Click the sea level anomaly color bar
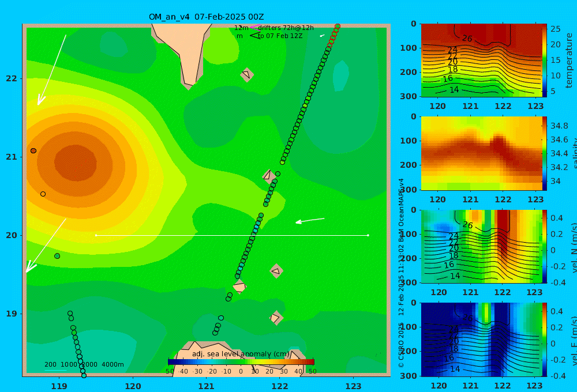This screenshot has height=392, width=577. click(x=241, y=362)
